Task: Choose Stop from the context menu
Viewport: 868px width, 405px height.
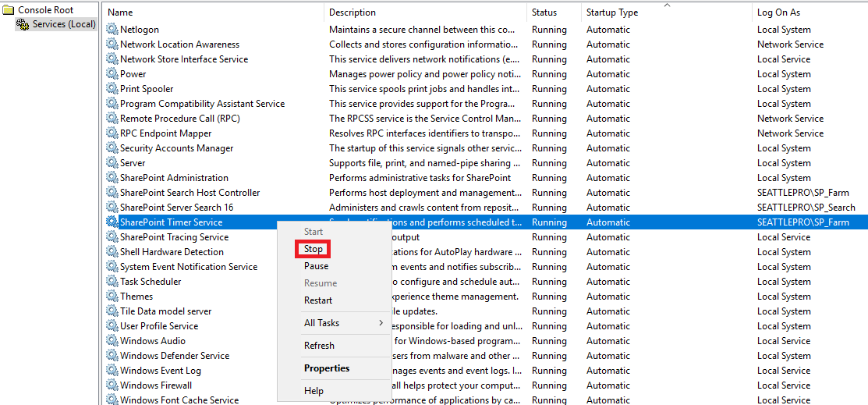Action: point(314,249)
